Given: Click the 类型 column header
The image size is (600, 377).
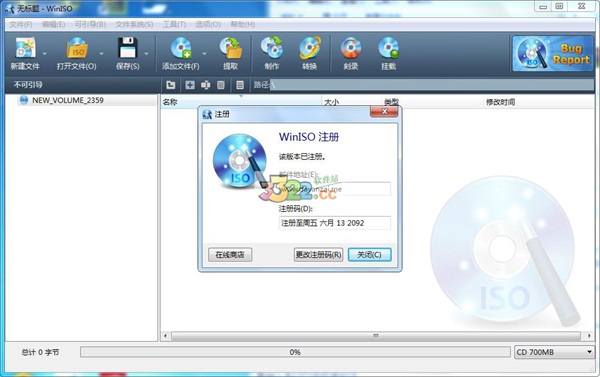Looking at the screenshot, I should (x=433, y=102).
